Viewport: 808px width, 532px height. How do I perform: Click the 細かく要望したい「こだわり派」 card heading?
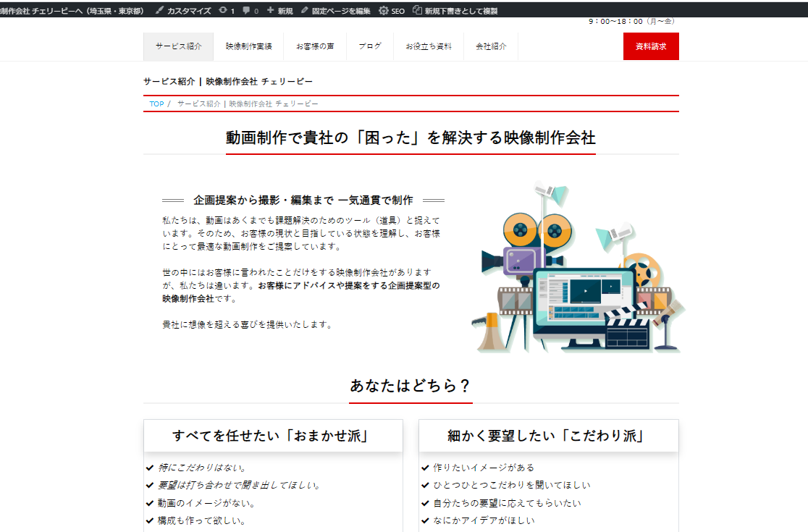pos(547,436)
